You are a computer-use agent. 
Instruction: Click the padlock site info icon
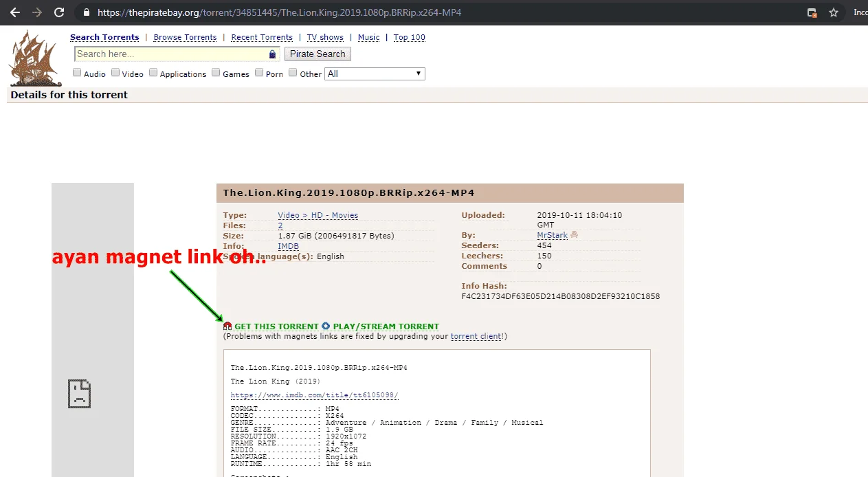coord(86,12)
